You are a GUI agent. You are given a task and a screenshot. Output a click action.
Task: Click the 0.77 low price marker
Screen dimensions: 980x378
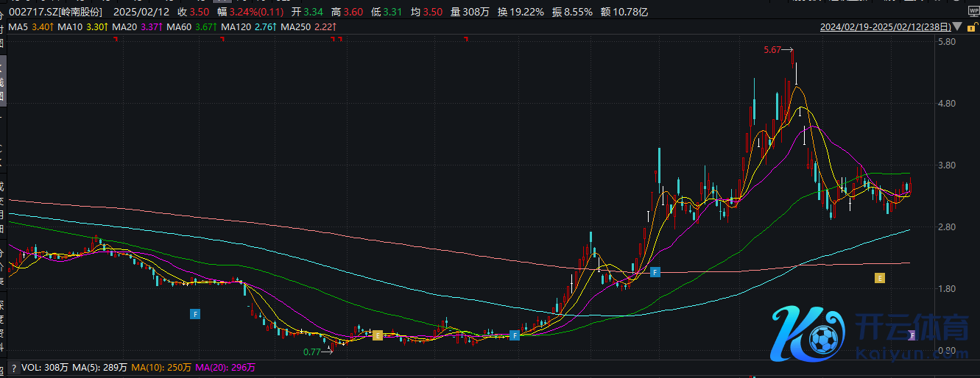311,352
